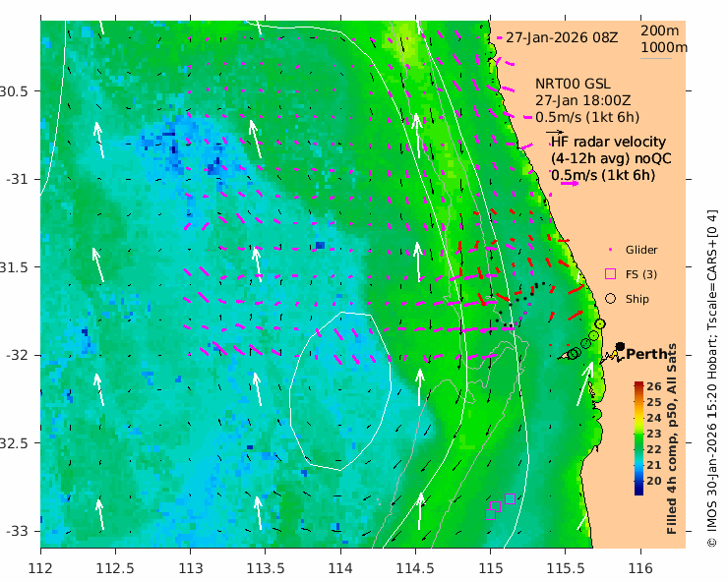Click the FS (3) legend label

pyautogui.click(x=640, y=274)
